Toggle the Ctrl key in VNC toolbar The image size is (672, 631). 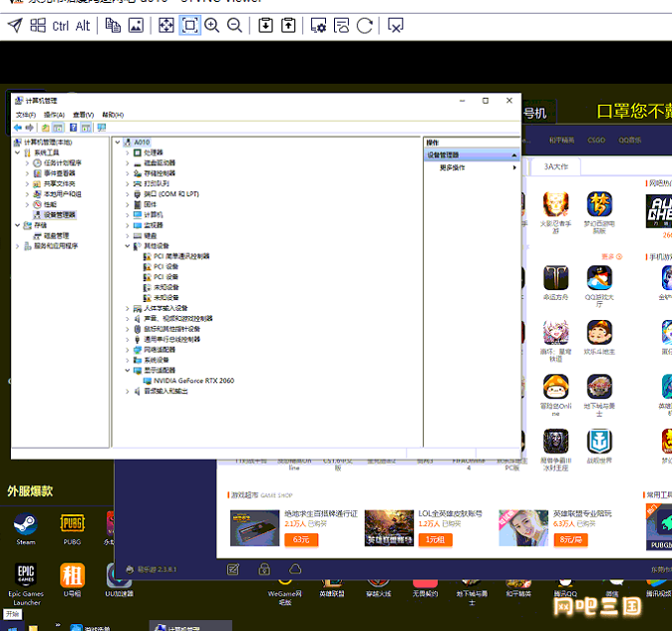pyautogui.click(x=61, y=26)
